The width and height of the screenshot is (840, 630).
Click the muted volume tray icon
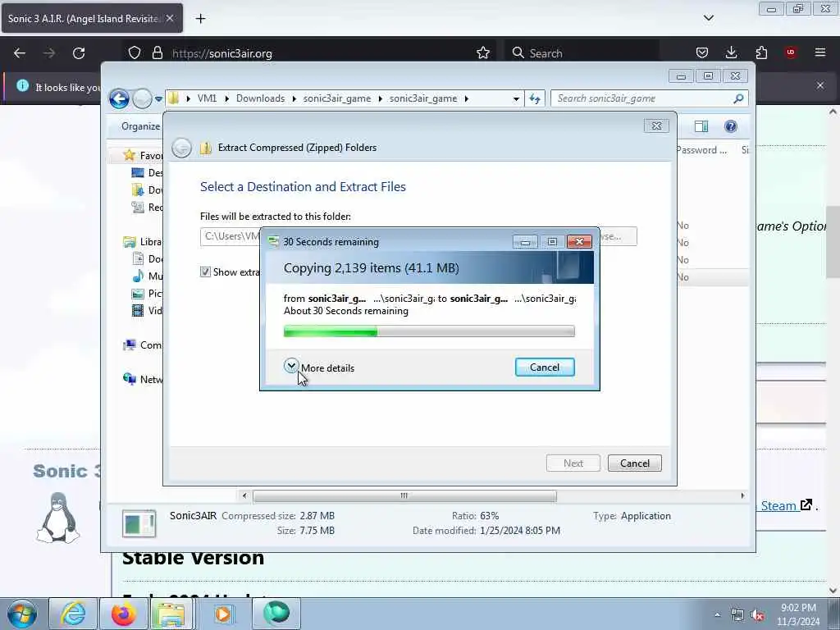tap(757, 615)
